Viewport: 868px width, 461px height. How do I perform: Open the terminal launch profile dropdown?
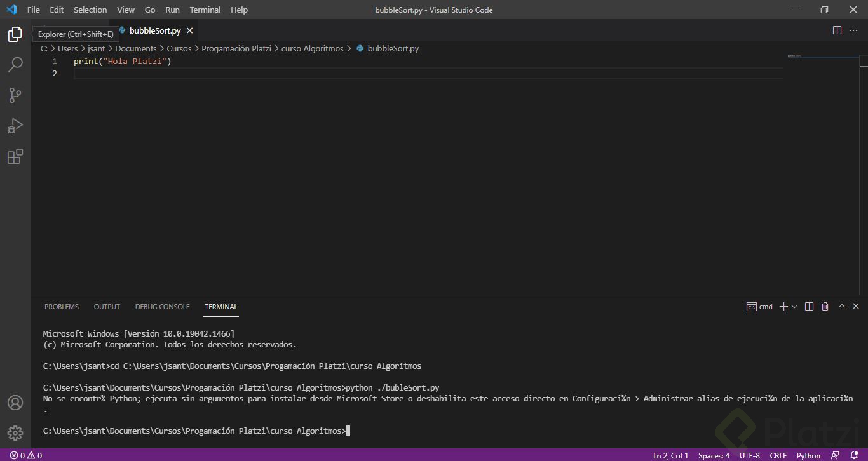pos(794,307)
